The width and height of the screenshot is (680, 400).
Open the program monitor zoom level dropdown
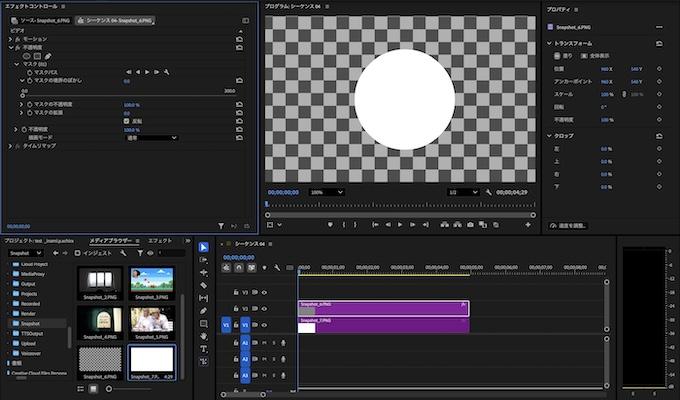(325, 192)
